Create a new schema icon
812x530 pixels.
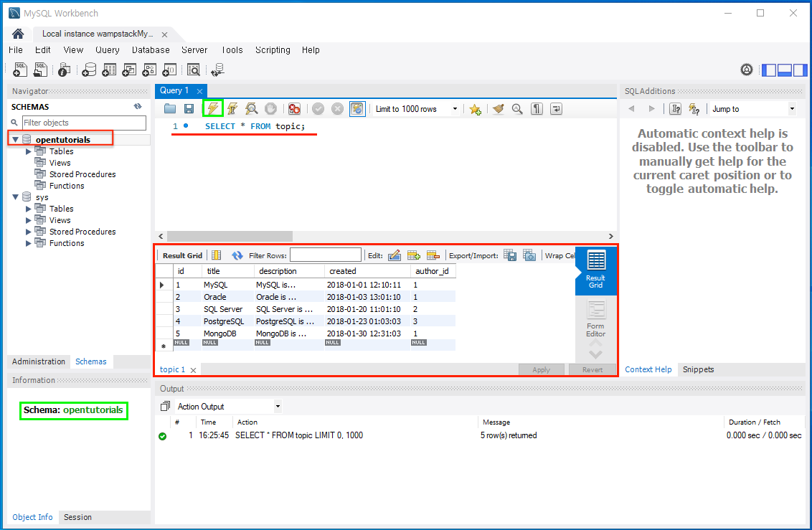pyautogui.click(x=89, y=70)
